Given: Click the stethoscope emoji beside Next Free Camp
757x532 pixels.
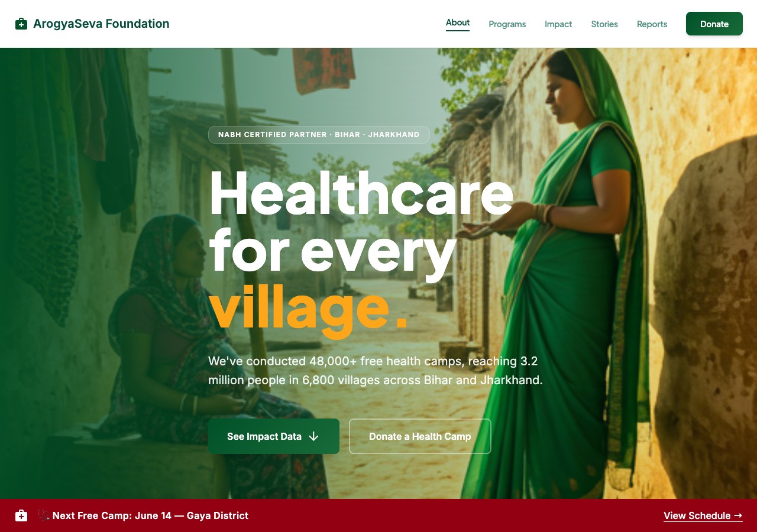Looking at the screenshot, I should 44,515.
